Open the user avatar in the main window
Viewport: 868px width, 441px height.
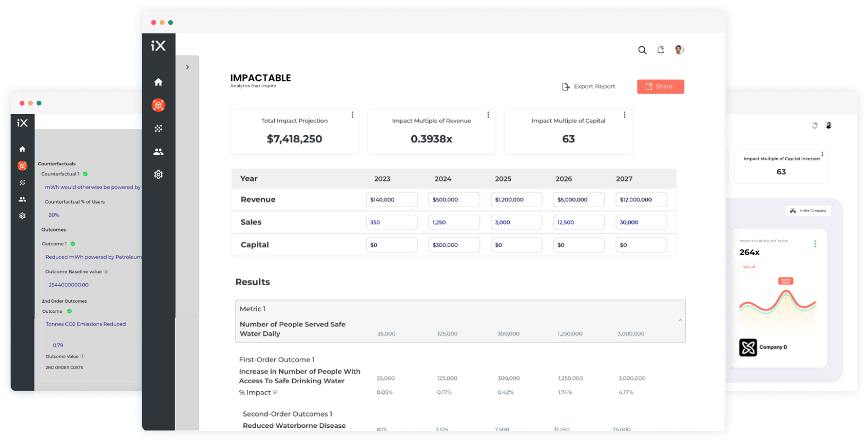click(x=679, y=50)
